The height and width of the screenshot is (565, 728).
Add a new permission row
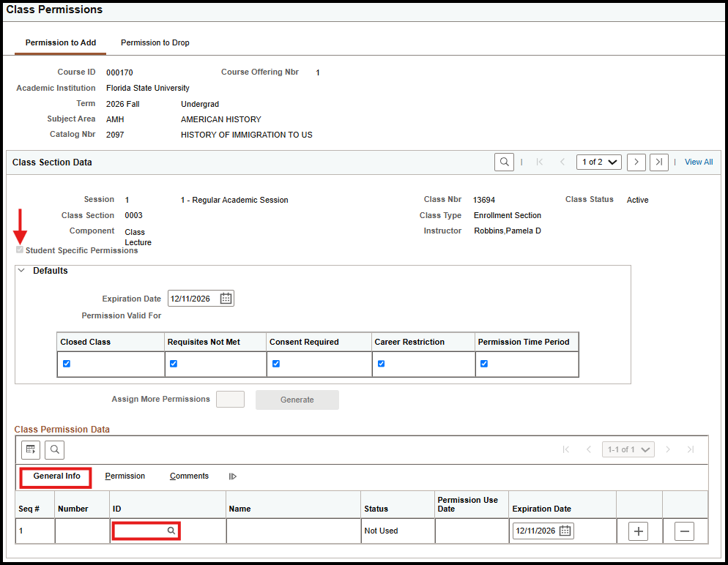coord(639,531)
